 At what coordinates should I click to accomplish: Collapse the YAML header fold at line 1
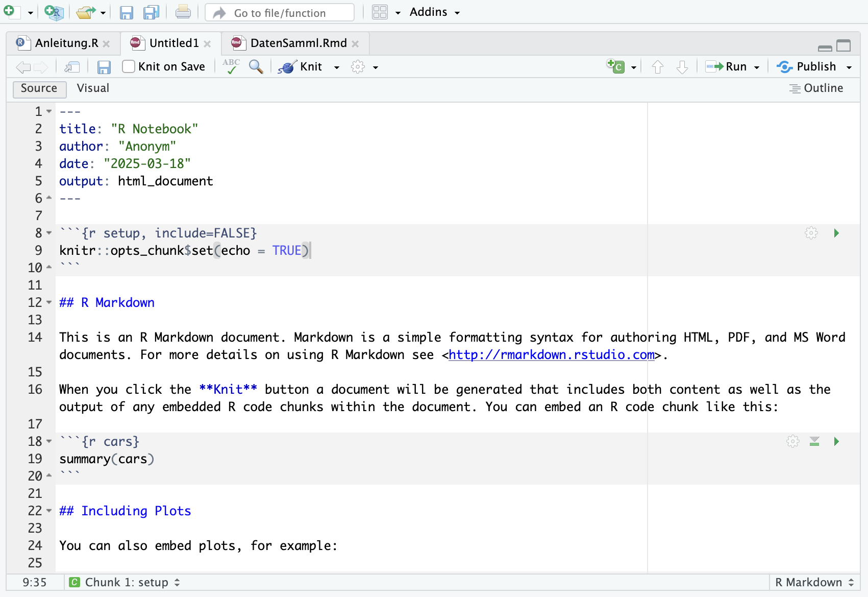point(49,111)
